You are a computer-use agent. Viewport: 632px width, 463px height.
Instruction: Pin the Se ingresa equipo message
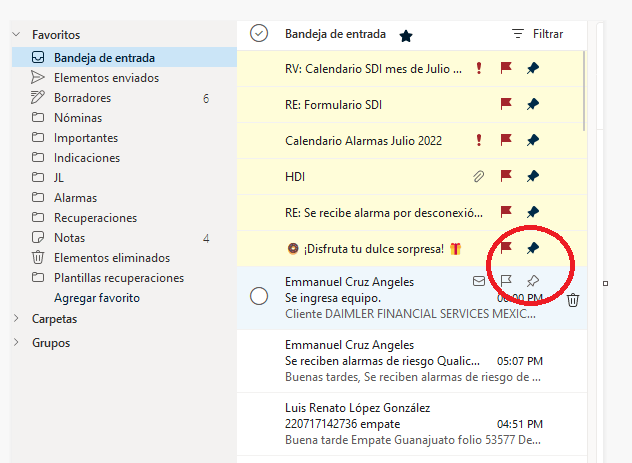pyautogui.click(x=532, y=281)
